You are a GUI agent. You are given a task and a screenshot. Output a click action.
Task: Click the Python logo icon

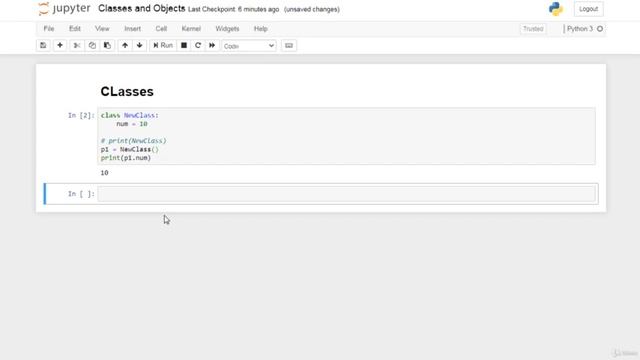(x=556, y=9)
